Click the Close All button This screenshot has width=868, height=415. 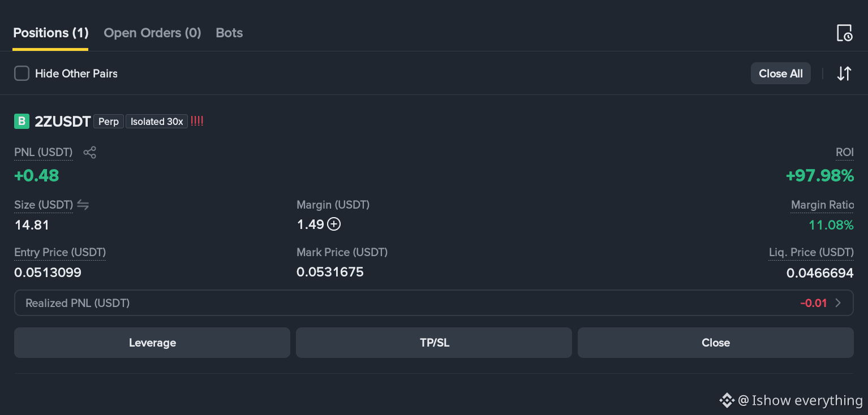tap(780, 74)
